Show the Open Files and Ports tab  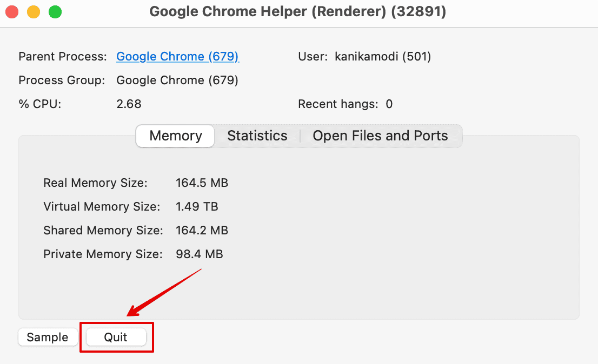pos(380,136)
